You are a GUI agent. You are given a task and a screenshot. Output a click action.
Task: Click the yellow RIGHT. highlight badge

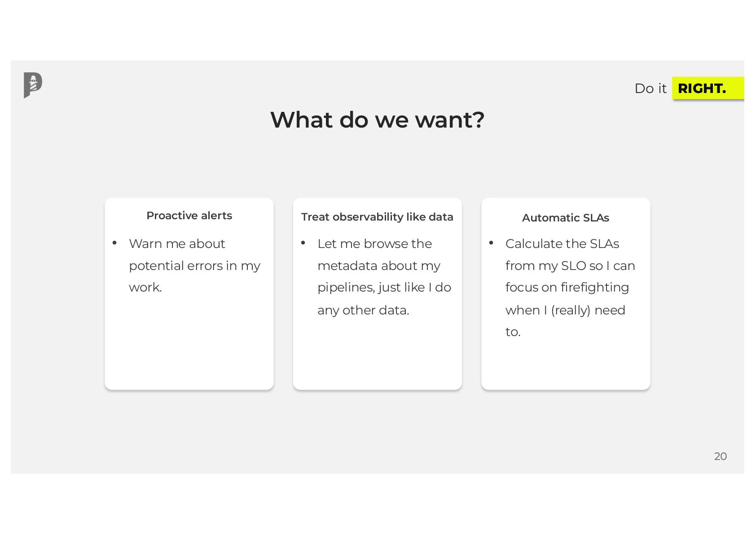pos(708,88)
